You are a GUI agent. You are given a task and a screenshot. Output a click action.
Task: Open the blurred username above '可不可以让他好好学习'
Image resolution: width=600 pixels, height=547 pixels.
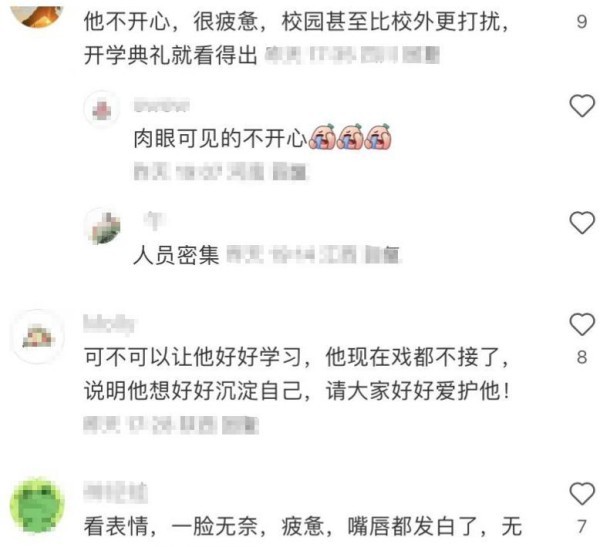[109, 323]
